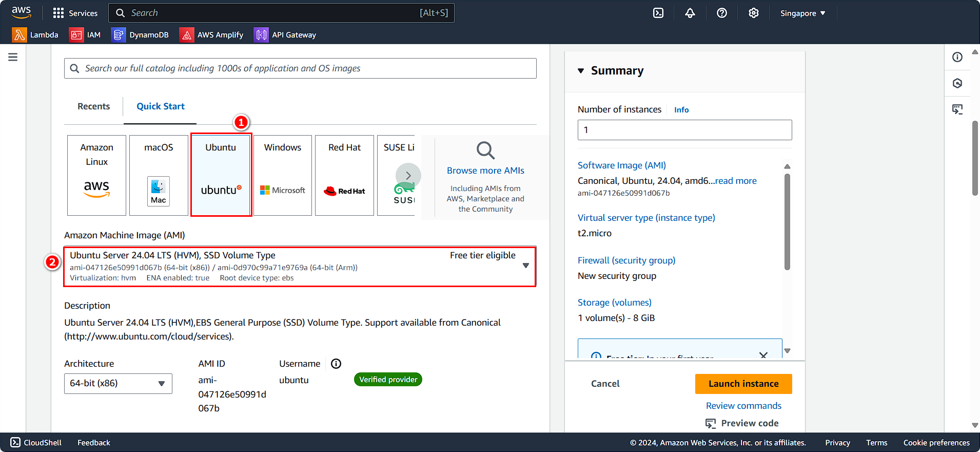Open the notifications bell
Image resolution: width=980 pixels, height=452 pixels.
click(690, 13)
